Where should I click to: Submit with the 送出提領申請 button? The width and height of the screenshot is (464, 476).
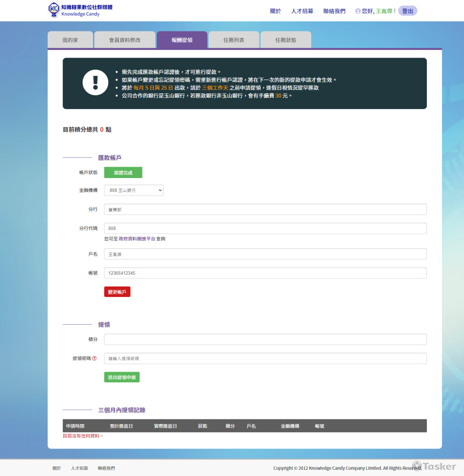click(122, 377)
